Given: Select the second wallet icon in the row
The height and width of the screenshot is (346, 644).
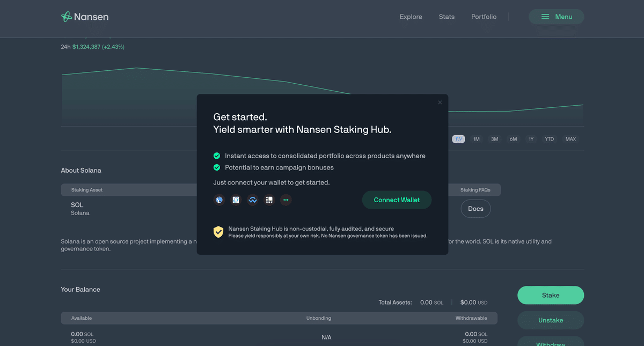Looking at the screenshot, I should pyautogui.click(x=236, y=200).
